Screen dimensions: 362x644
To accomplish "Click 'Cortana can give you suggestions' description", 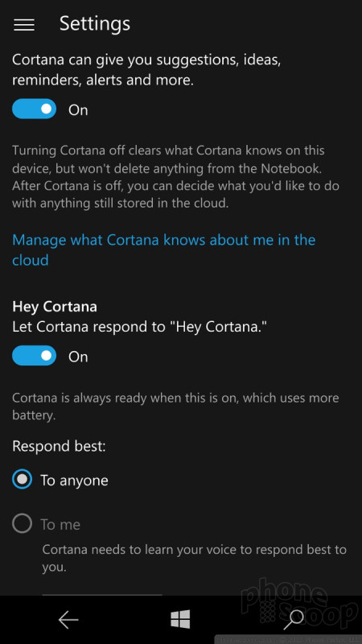I will (x=146, y=70).
